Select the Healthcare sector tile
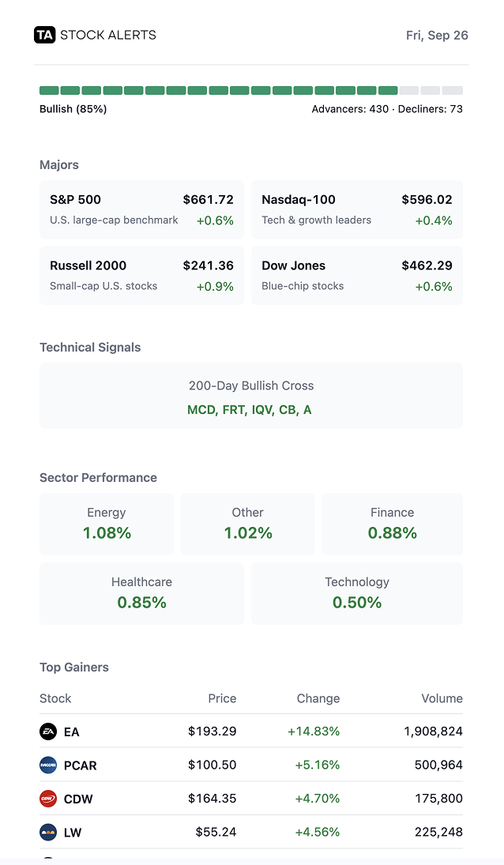 point(141,593)
